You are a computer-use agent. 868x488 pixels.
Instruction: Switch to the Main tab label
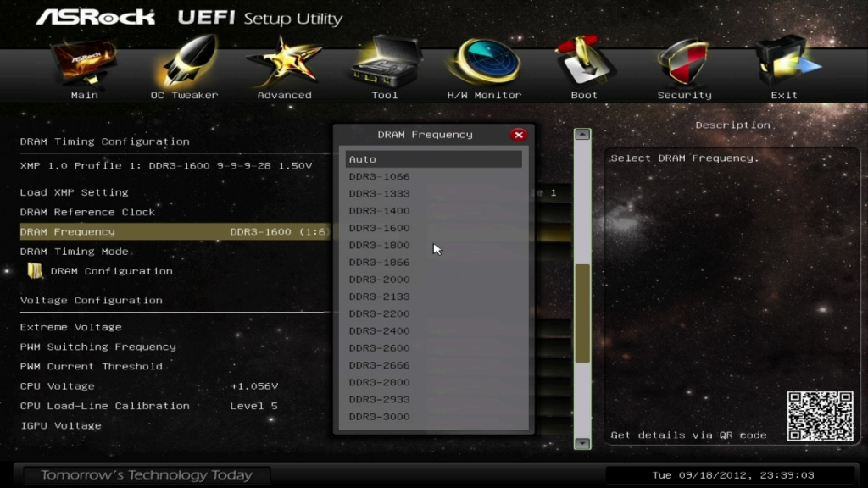pos(85,95)
